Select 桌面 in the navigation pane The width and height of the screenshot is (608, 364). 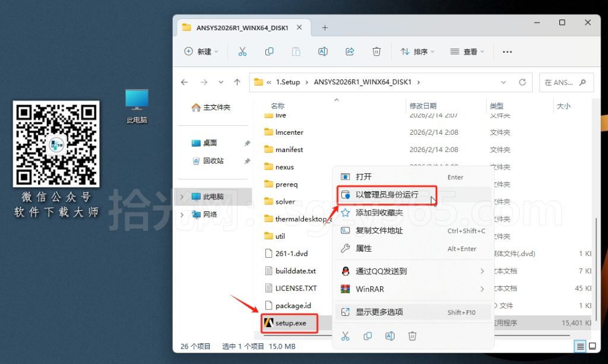[205, 143]
